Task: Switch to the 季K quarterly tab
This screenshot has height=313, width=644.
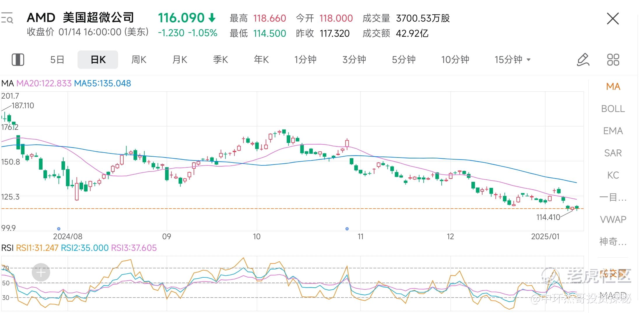Action: [x=220, y=60]
